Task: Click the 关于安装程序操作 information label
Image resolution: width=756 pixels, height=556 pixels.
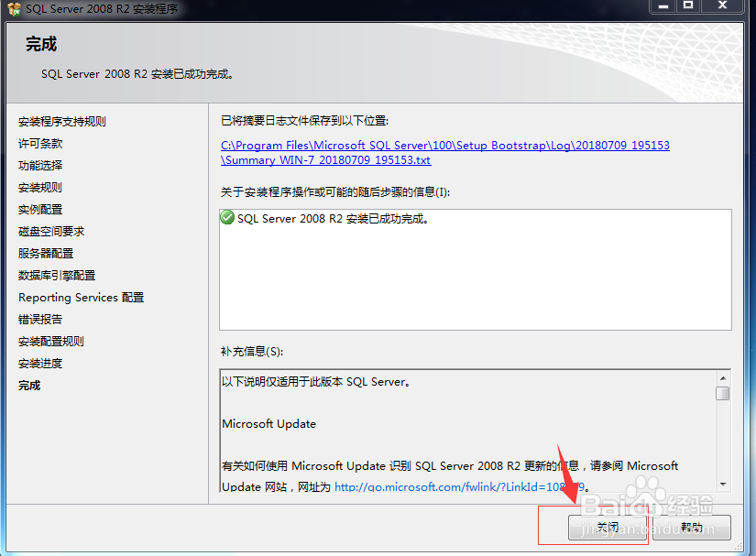Action: click(x=335, y=192)
